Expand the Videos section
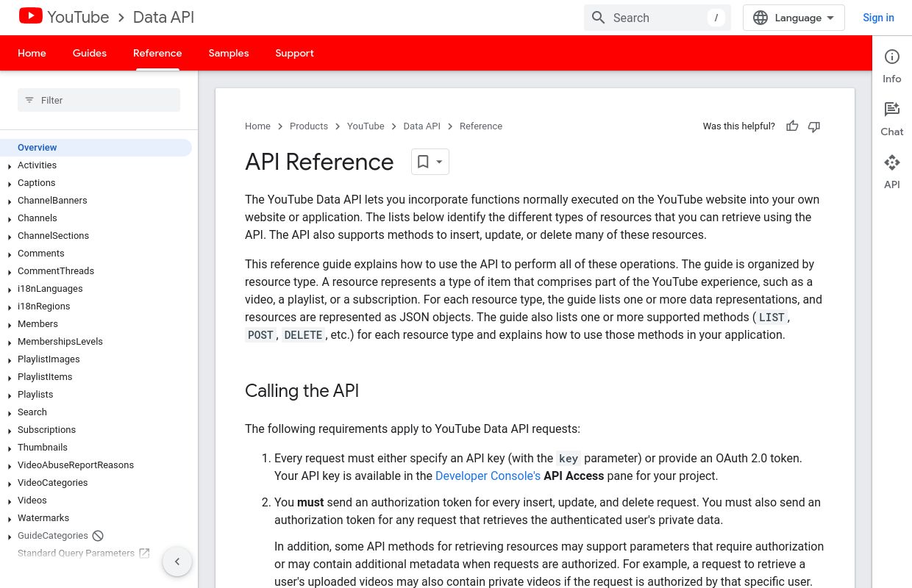The height and width of the screenshot is (588, 912). [x=10, y=501]
